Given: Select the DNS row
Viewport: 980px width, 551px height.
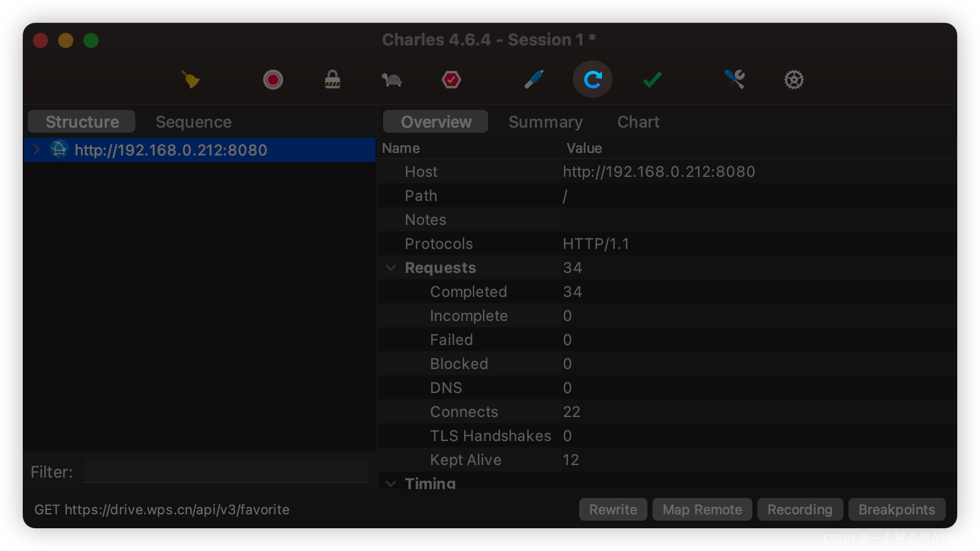Looking at the screenshot, I should [x=667, y=388].
